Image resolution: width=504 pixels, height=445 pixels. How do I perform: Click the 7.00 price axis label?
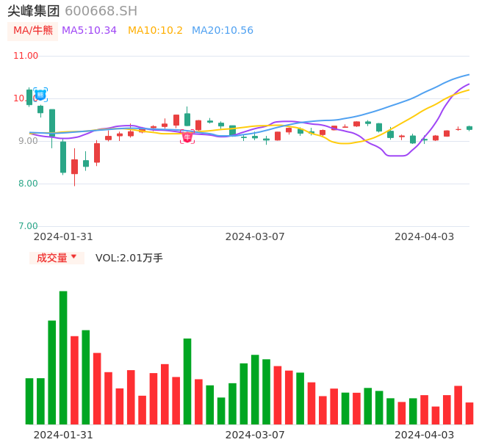tap(28, 226)
